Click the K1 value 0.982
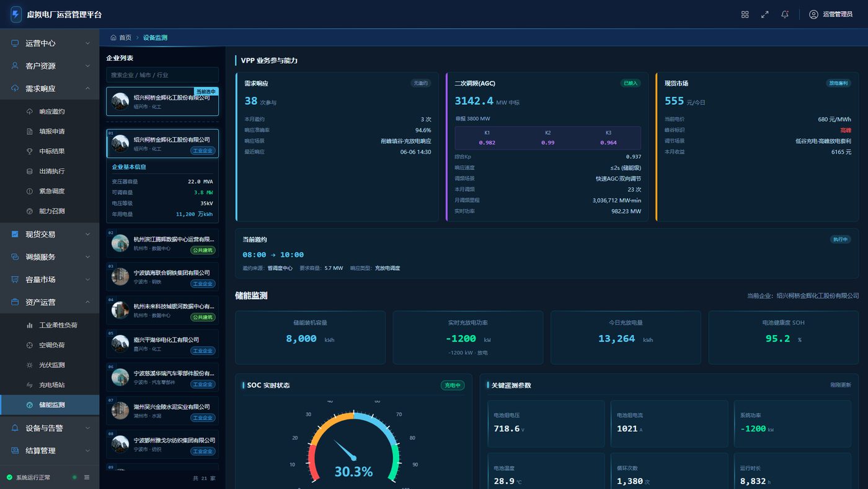This screenshot has height=489, width=868. (487, 143)
